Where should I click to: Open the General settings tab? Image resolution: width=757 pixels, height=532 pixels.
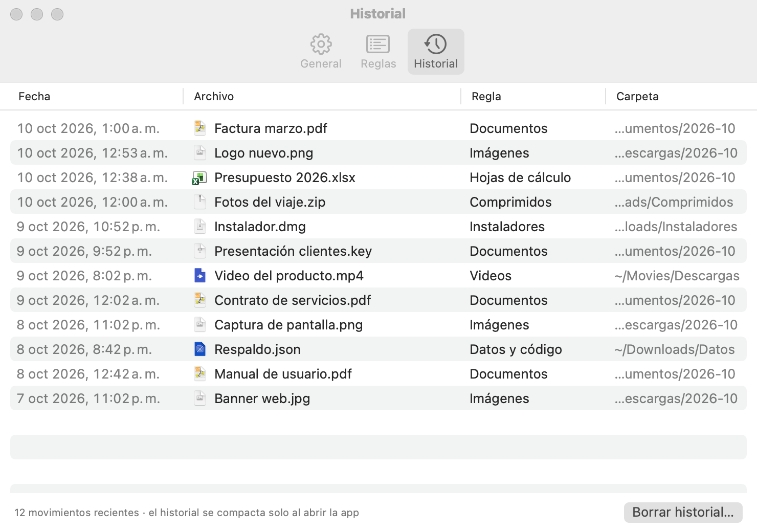click(x=321, y=52)
